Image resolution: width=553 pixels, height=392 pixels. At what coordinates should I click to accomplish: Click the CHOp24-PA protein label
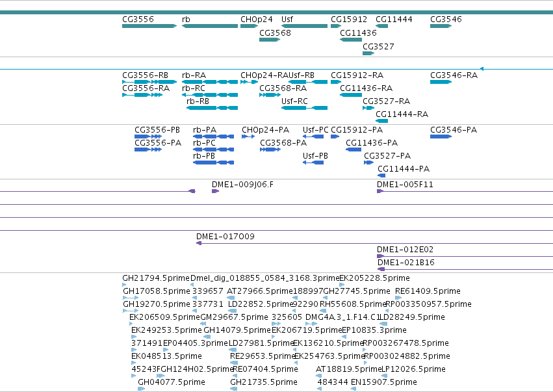266,130
